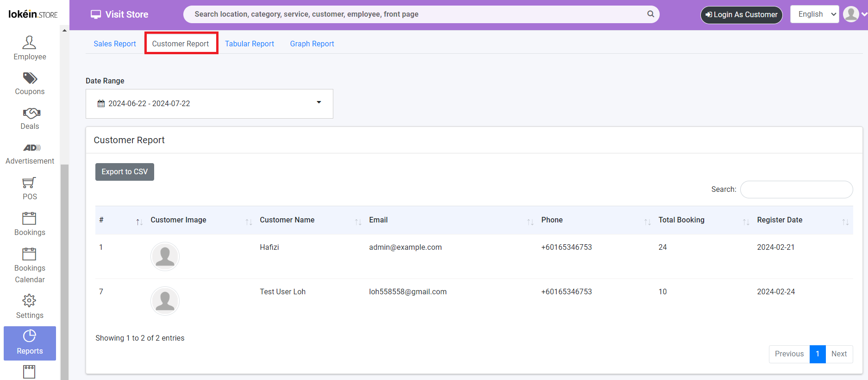Click the lokein STORE logo
The width and height of the screenshot is (868, 380).
pos(33,14)
